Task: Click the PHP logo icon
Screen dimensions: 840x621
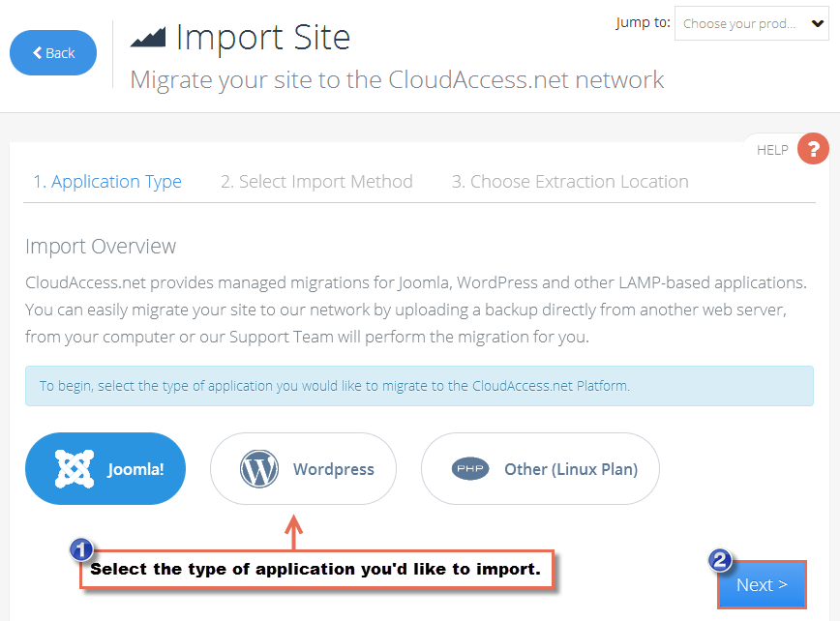Action: click(x=470, y=468)
